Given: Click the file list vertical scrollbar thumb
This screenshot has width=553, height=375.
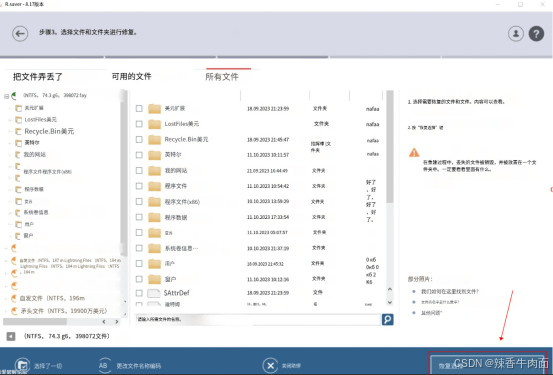Looking at the screenshot, I should [x=390, y=146].
